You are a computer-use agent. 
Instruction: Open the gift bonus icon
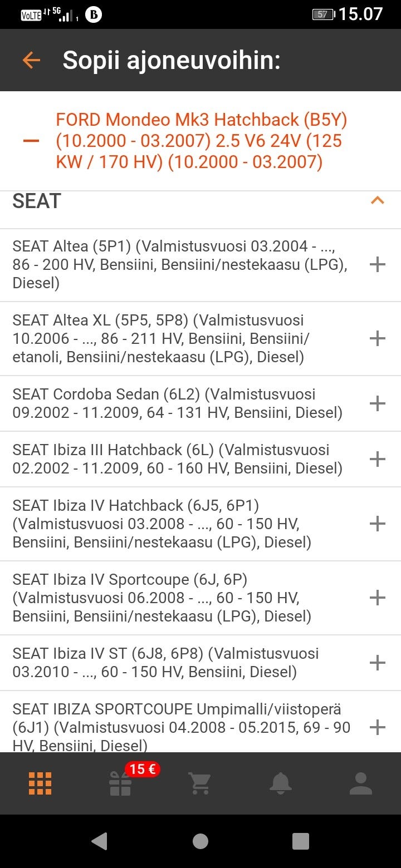[120, 785]
